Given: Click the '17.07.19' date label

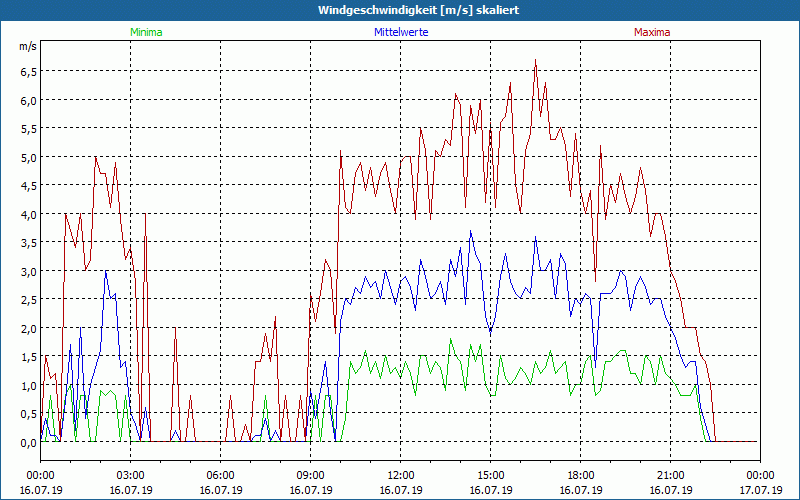Looking at the screenshot, I should pyautogui.click(x=760, y=490).
